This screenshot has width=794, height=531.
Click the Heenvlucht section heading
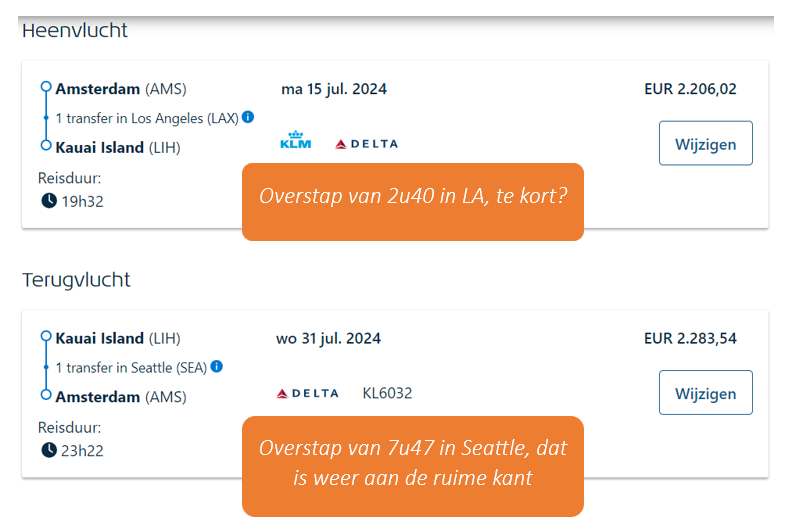[x=75, y=30]
